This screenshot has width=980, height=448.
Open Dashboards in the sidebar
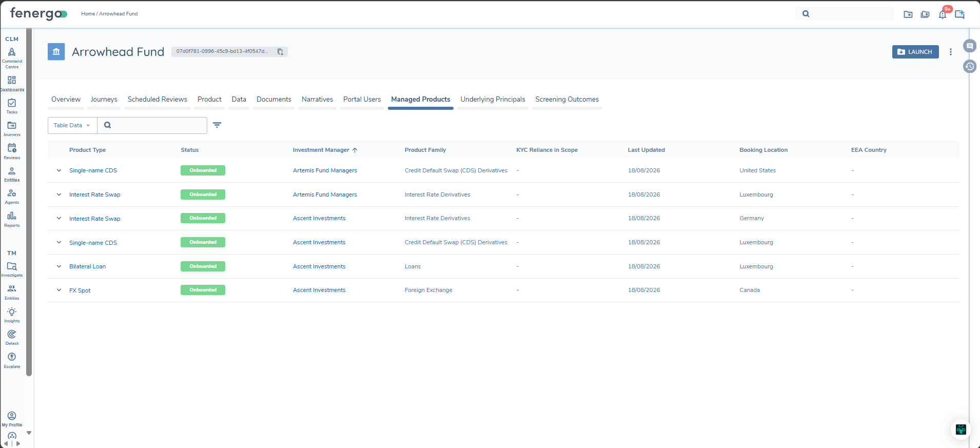(x=12, y=83)
